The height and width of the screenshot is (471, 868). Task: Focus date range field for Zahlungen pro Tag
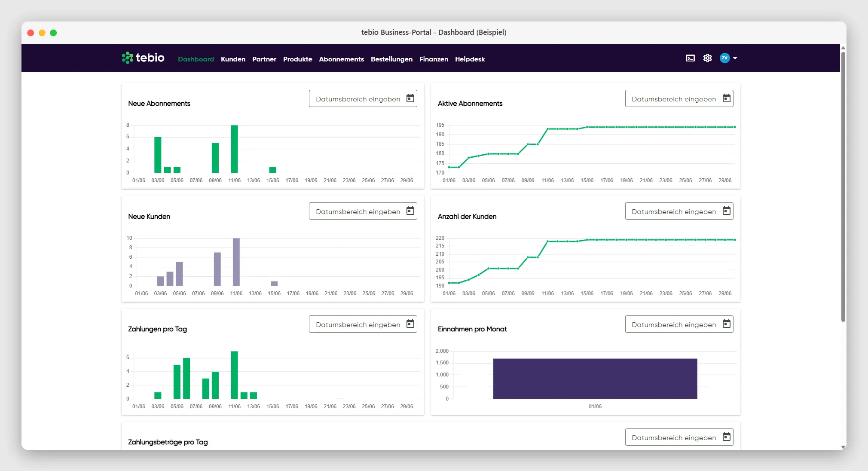click(363, 324)
